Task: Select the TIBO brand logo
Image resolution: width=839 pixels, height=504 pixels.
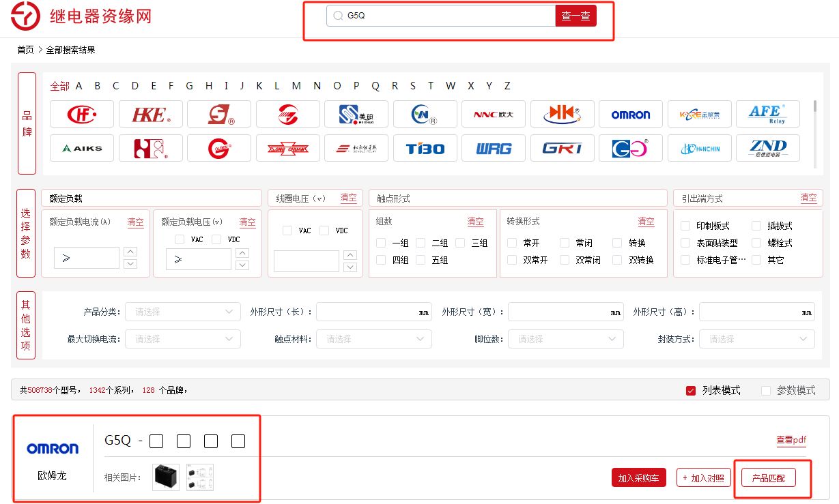Action: pos(425,148)
